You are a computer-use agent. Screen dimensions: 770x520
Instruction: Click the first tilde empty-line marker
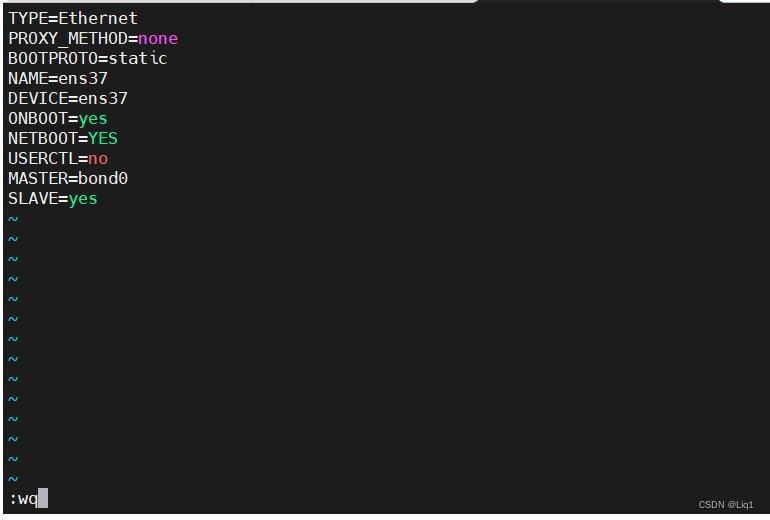point(13,219)
